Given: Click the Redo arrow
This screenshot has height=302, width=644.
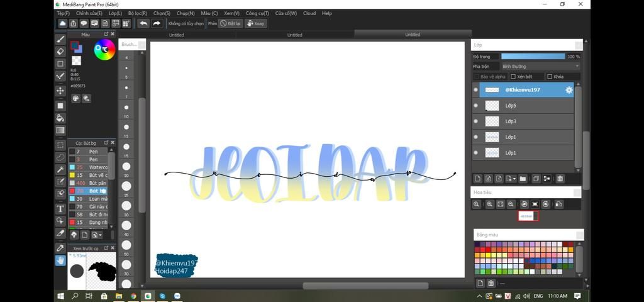Looking at the screenshot, I should [157, 23].
